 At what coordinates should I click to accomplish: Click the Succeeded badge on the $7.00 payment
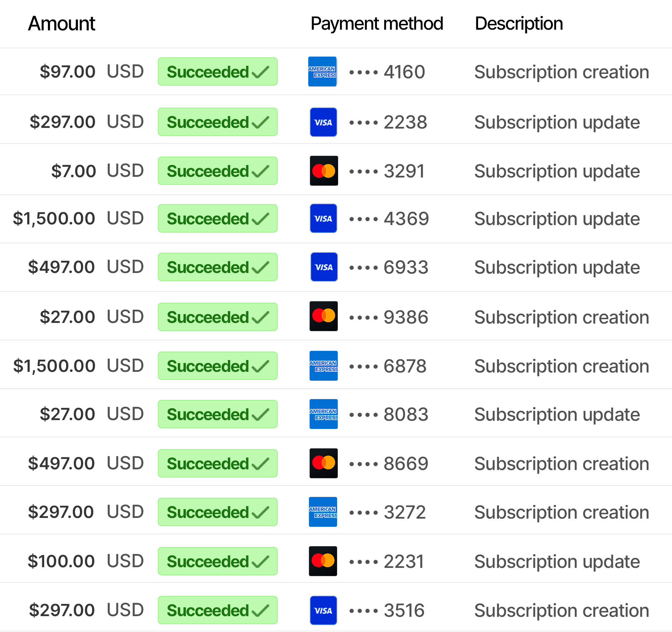pos(217,171)
